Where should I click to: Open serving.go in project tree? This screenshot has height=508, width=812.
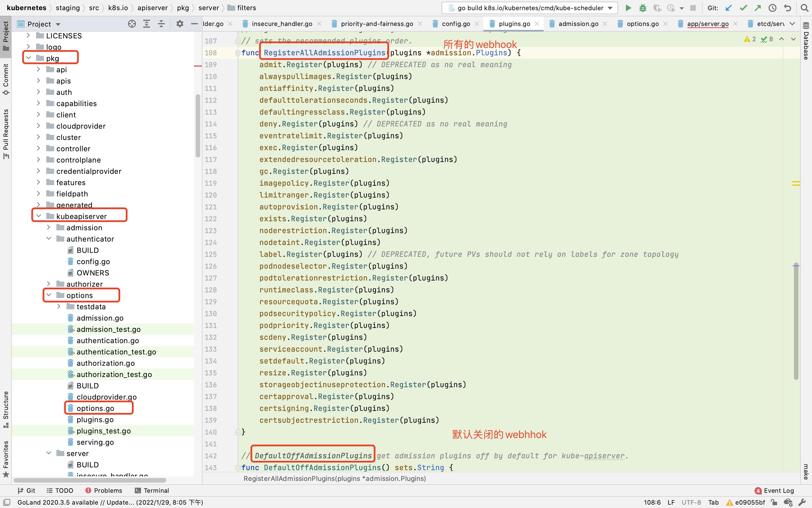point(95,442)
